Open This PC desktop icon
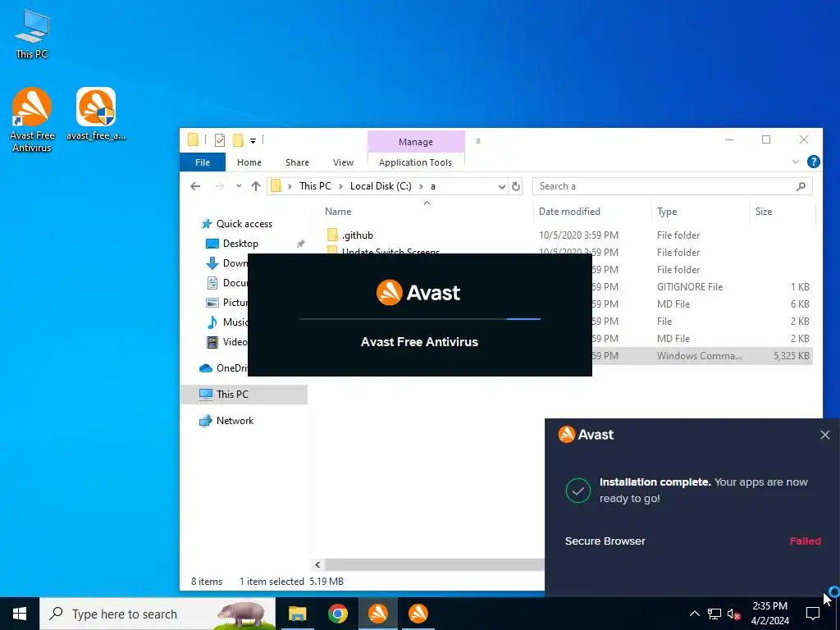This screenshot has width=840, height=630. tap(32, 34)
